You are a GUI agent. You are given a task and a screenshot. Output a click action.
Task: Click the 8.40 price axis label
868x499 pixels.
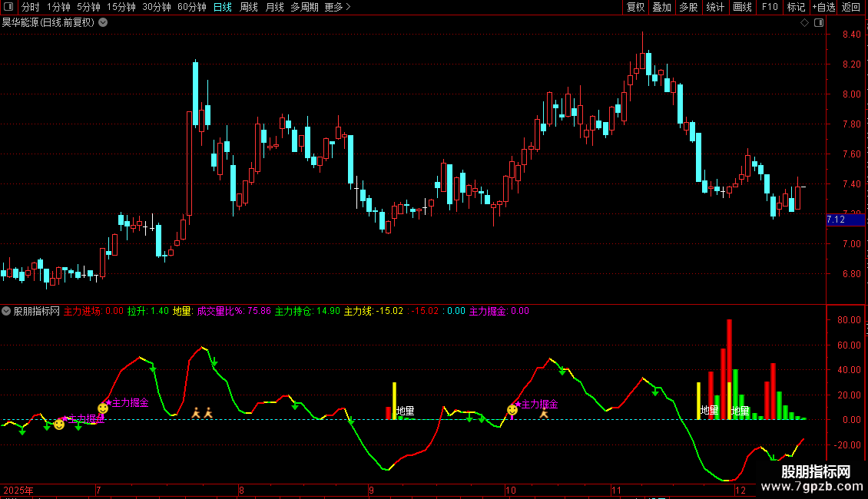[x=851, y=35]
